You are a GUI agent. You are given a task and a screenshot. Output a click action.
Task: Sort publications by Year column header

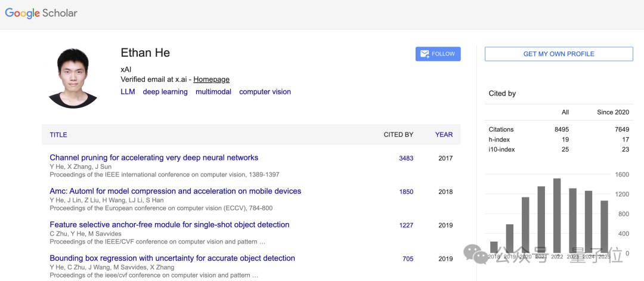[444, 135]
